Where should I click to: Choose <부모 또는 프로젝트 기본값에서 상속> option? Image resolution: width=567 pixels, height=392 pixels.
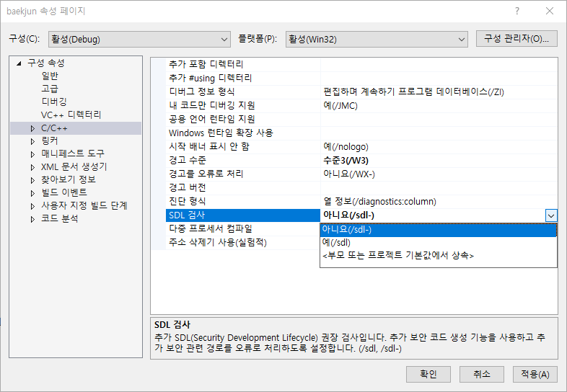click(439, 256)
